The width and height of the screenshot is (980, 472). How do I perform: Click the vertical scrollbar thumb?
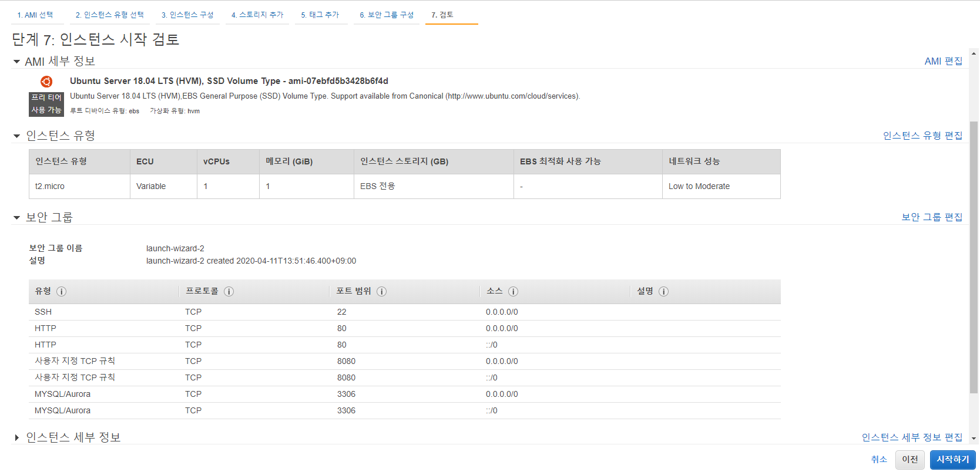(x=974, y=257)
